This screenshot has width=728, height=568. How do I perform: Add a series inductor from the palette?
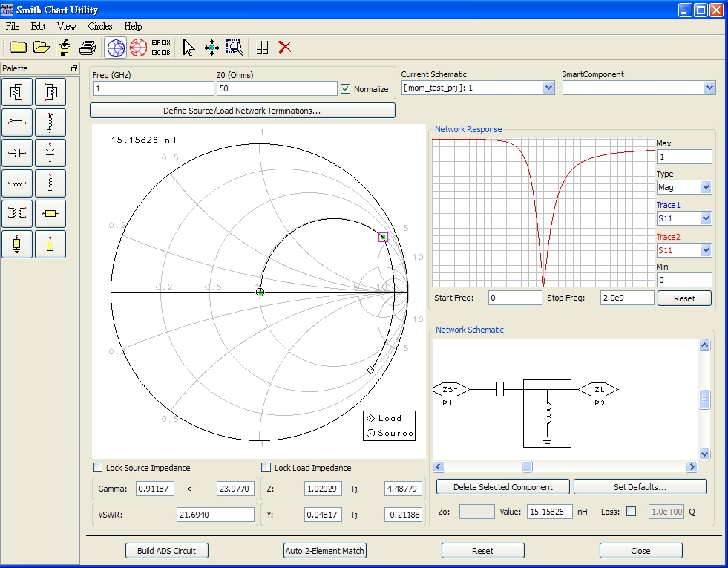[x=17, y=123]
